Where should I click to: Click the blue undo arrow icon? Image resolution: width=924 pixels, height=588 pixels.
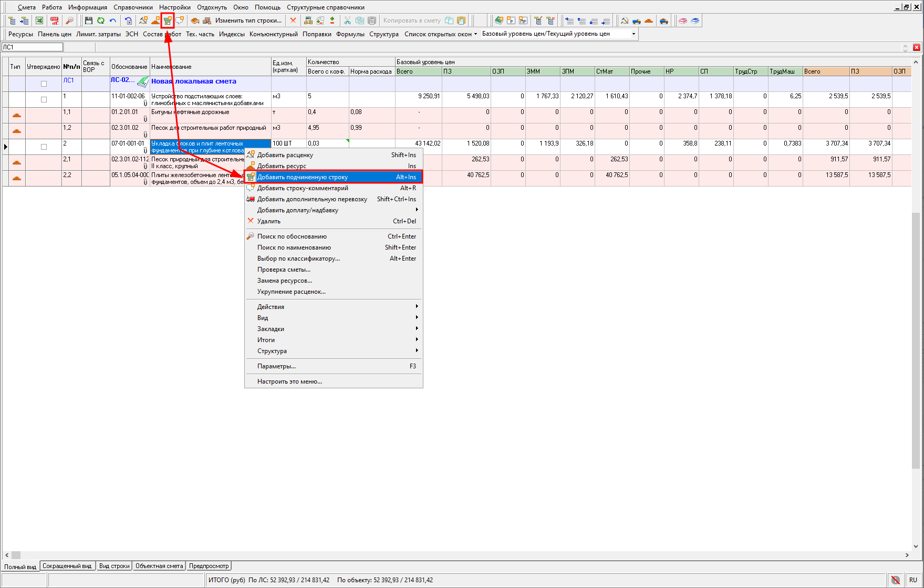112,20
